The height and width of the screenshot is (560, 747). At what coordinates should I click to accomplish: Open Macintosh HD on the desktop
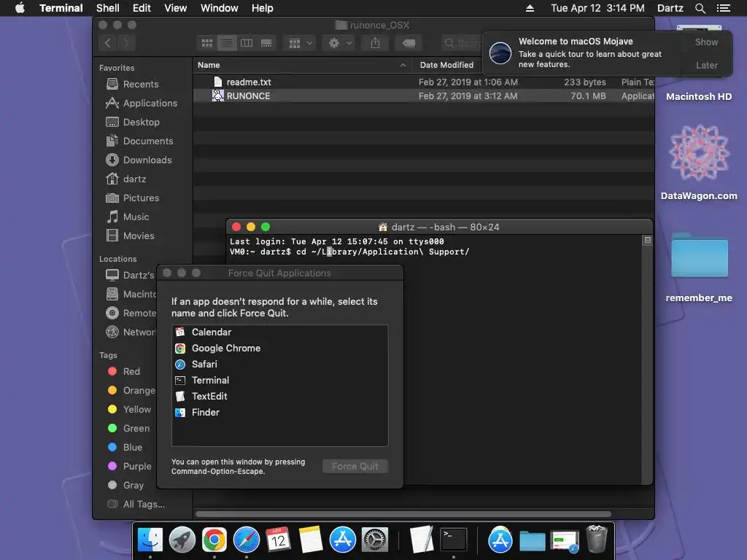coord(698,97)
